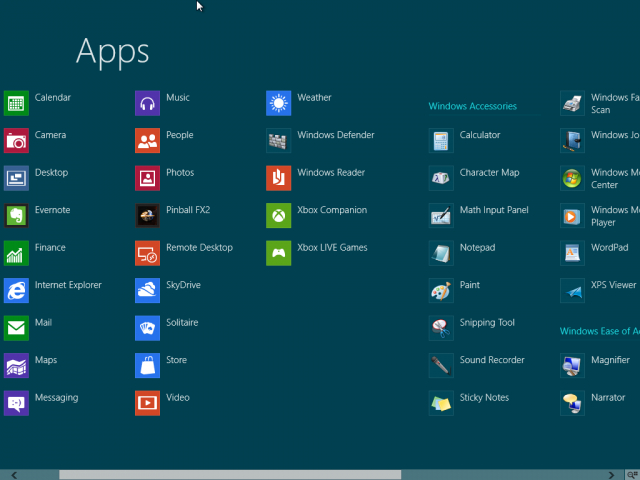The width and height of the screenshot is (640, 480).
Task: Launch the Calculator icon
Action: 441,141
